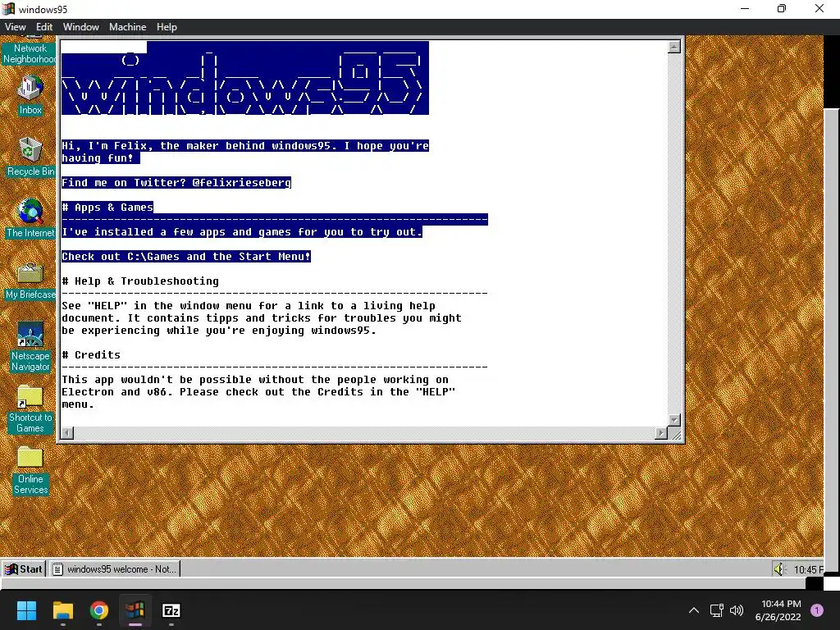Open the Help menu
Image resolution: width=840 pixels, height=630 pixels.
point(167,27)
